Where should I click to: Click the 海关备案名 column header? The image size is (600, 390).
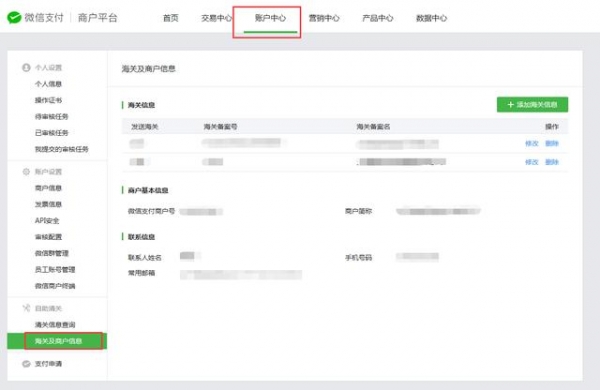tap(373, 127)
